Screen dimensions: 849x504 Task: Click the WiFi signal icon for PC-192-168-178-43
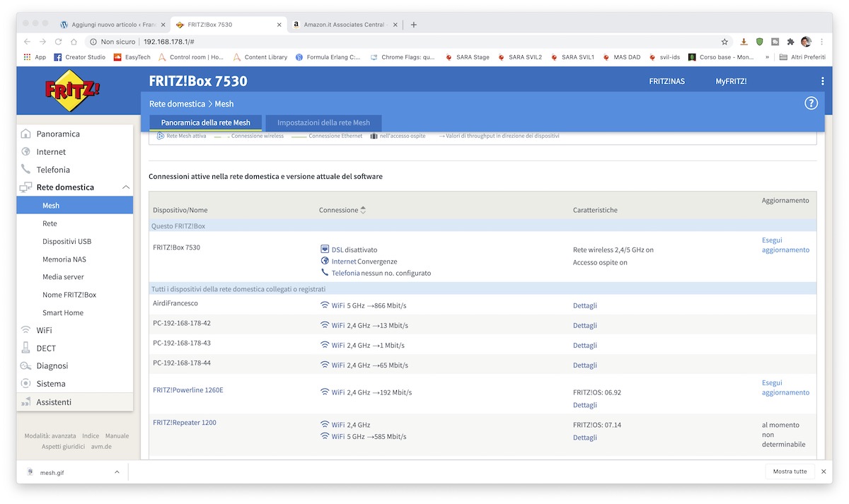(325, 345)
